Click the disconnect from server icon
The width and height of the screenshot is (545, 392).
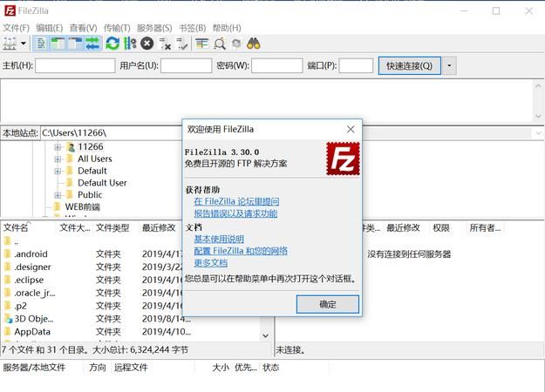[165, 44]
